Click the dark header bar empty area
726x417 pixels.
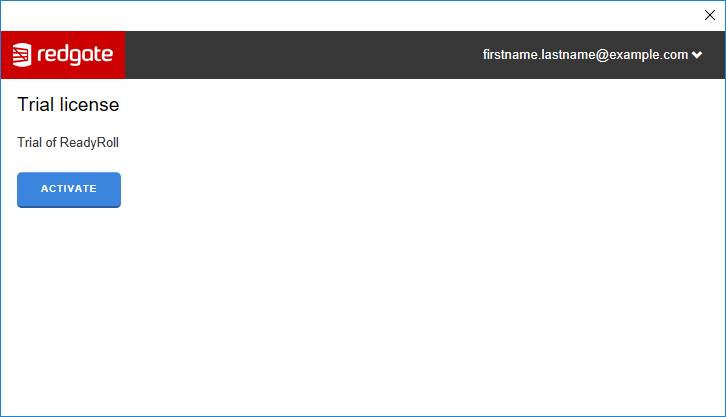click(300, 55)
